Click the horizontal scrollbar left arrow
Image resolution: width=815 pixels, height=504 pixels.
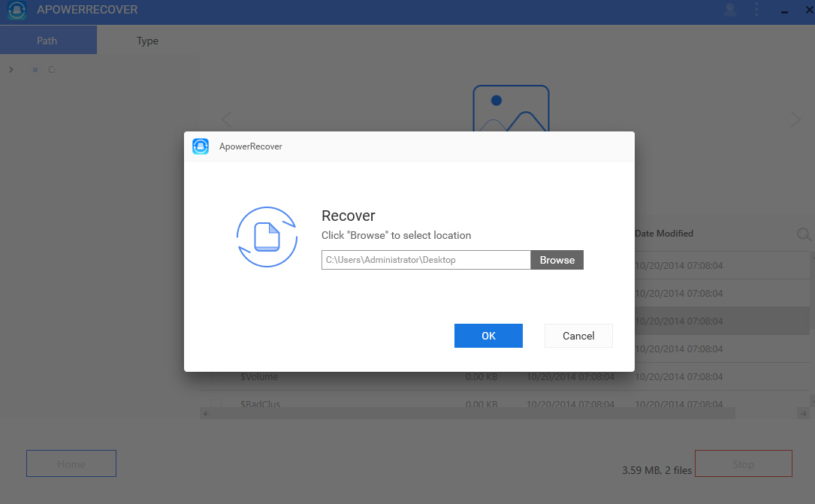pyautogui.click(x=206, y=414)
